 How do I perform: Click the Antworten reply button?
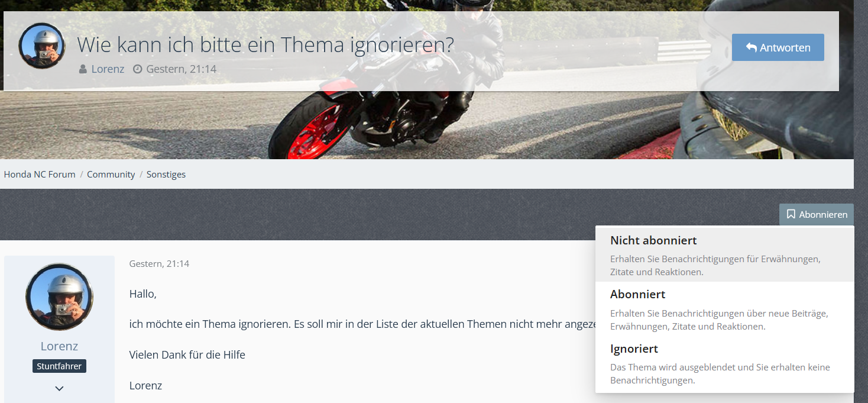(778, 47)
